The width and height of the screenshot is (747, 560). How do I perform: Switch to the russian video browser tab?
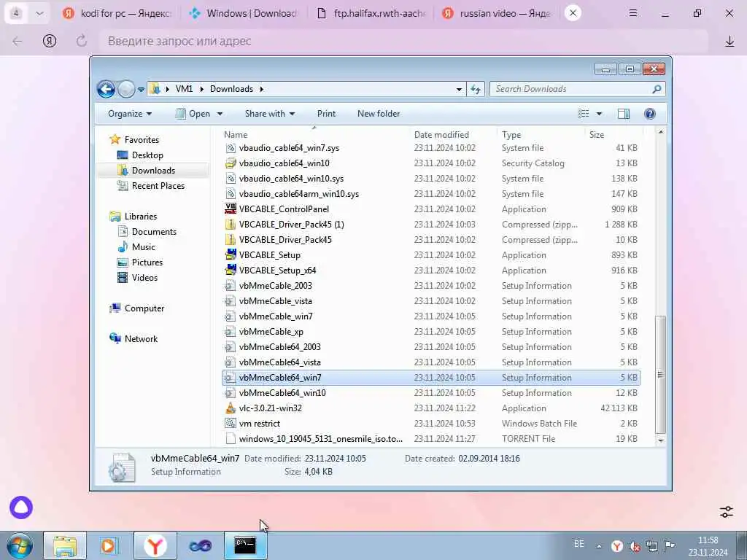click(x=498, y=13)
